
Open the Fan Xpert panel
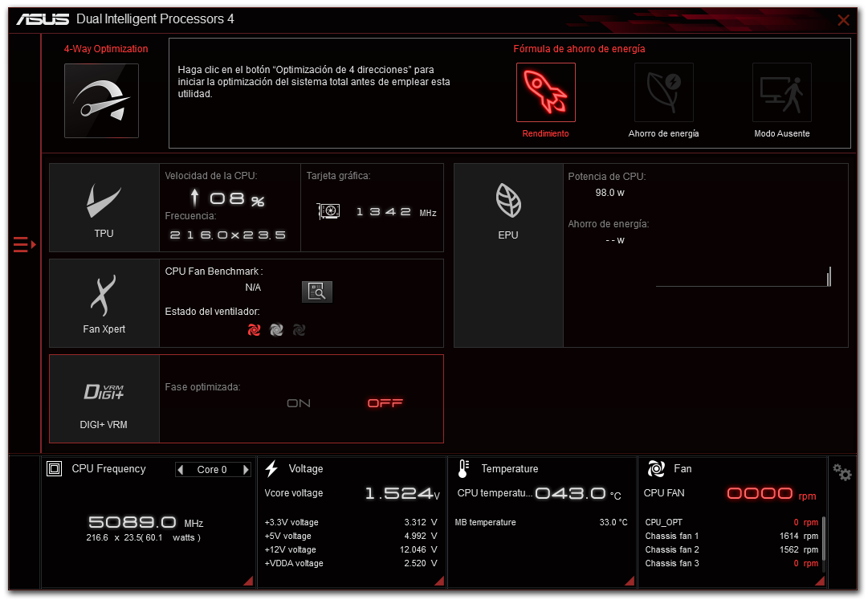pyautogui.click(x=104, y=304)
